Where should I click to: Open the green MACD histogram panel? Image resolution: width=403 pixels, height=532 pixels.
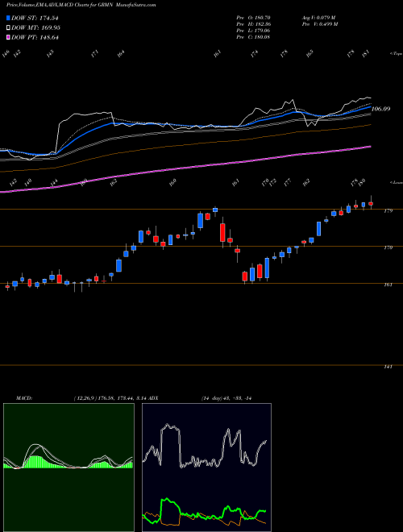69,468
